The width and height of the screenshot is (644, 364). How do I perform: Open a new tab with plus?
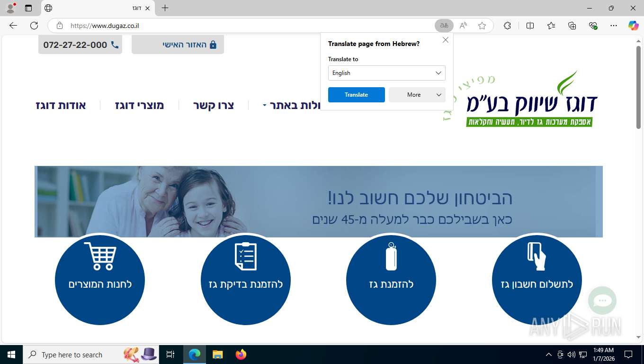(165, 8)
